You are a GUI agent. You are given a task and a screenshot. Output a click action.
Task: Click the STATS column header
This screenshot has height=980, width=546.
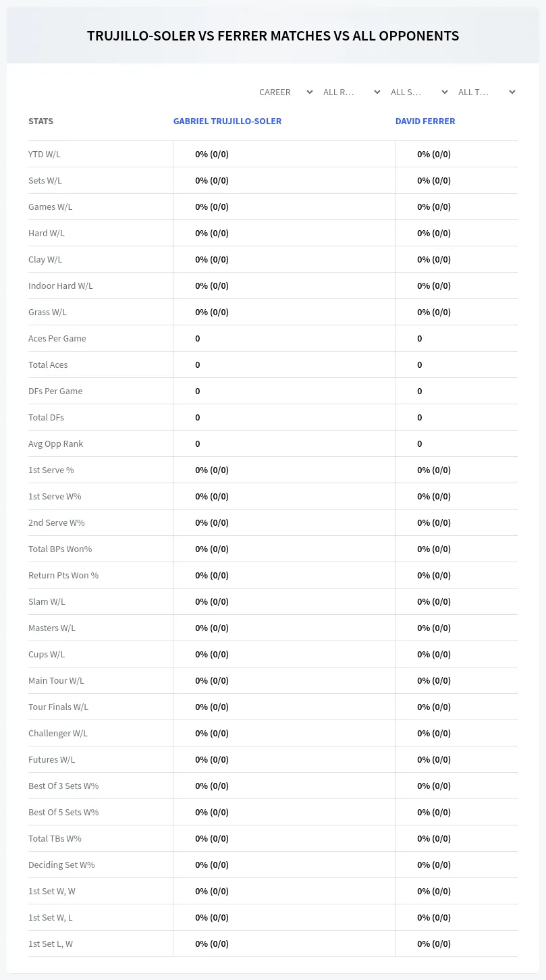point(40,121)
